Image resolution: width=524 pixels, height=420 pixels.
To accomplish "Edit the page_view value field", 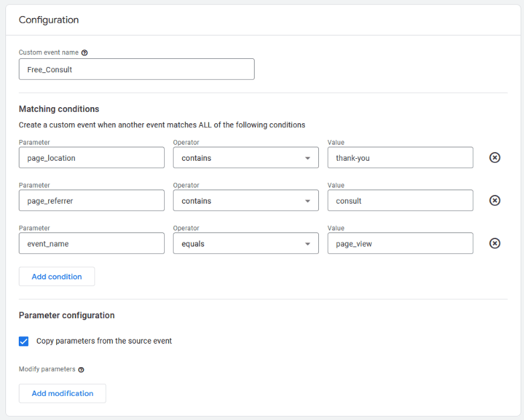I will pyautogui.click(x=400, y=243).
